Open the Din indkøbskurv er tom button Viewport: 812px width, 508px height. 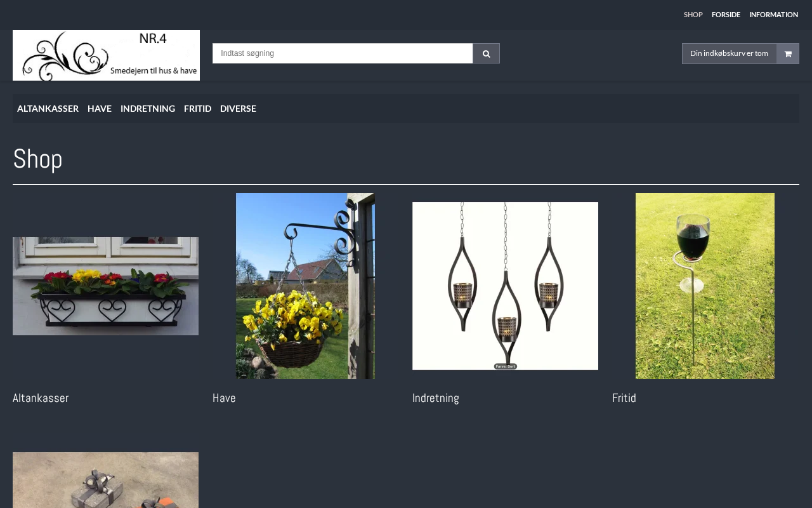[729, 53]
